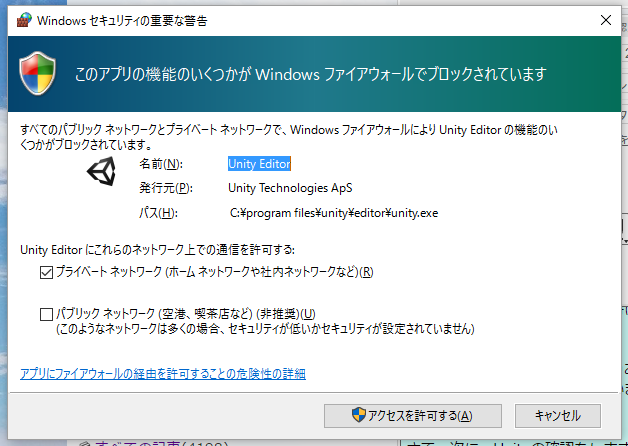Select the publisher text Unity Technologies ApS
Screen dimensions: 628x446
[x=290, y=188]
